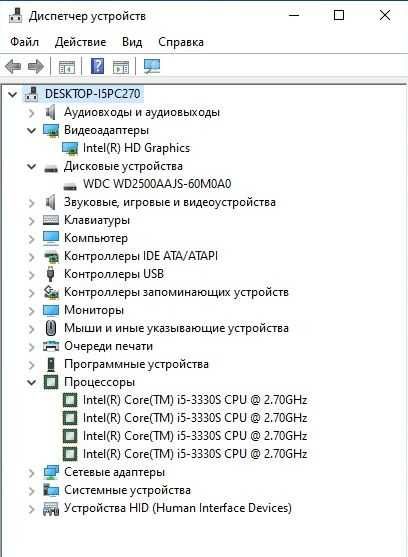Select the Intel(R) HD Graphics adapter icon
408x557 pixels.
(x=70, y=148)
